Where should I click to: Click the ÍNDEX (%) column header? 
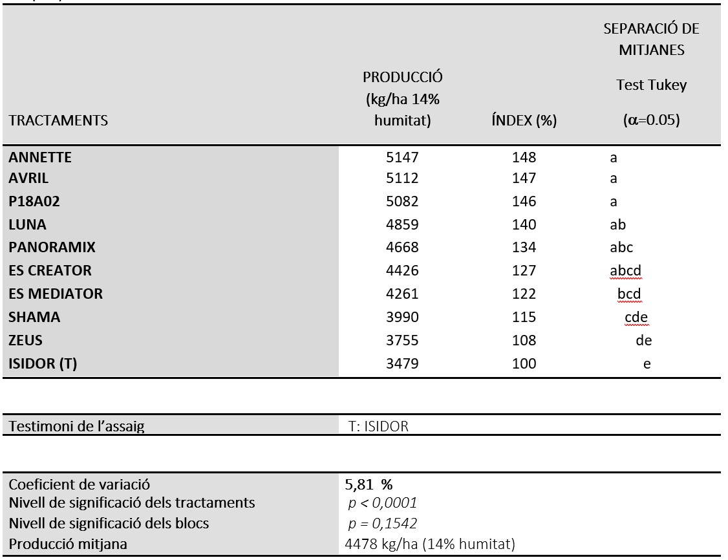tap(524, 121)
